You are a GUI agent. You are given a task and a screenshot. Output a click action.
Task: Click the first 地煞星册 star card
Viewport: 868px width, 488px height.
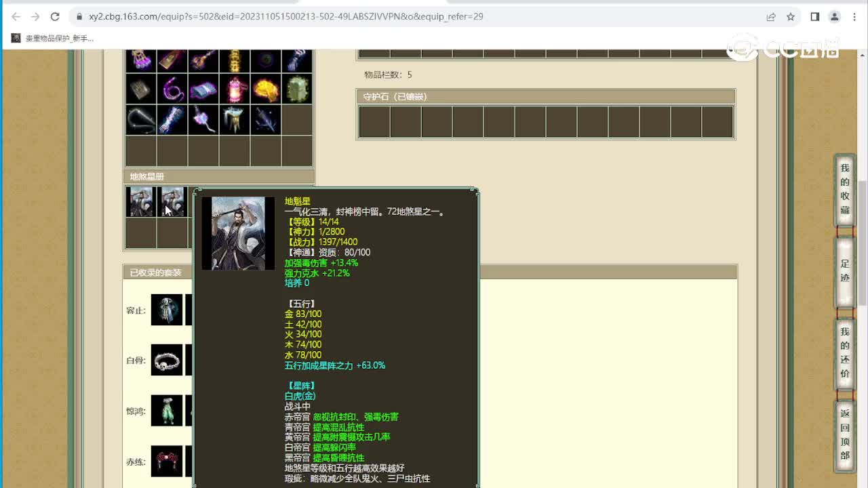(141, 202)
